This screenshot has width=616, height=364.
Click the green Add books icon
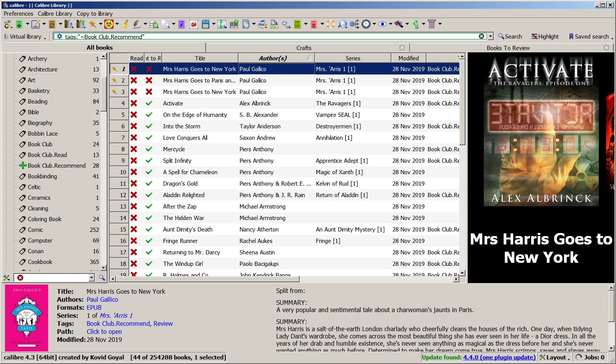[x=19, y=24]
